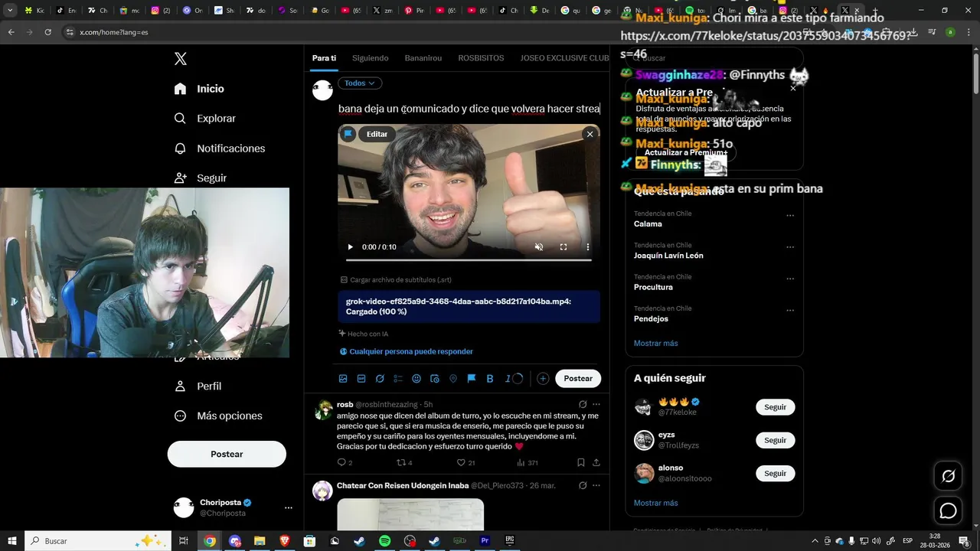Click into the post text field
This screenshot has height=551, width=980.
[x=469, y=109]
